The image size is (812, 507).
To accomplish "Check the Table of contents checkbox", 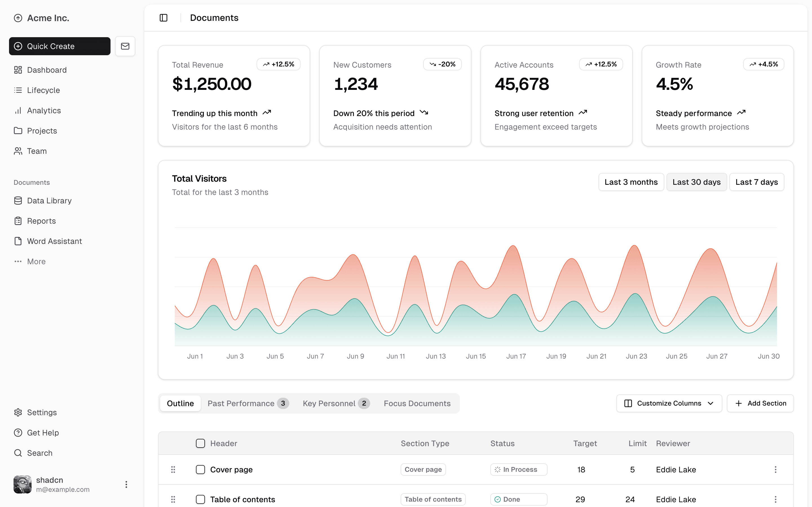I will [200, 499].
